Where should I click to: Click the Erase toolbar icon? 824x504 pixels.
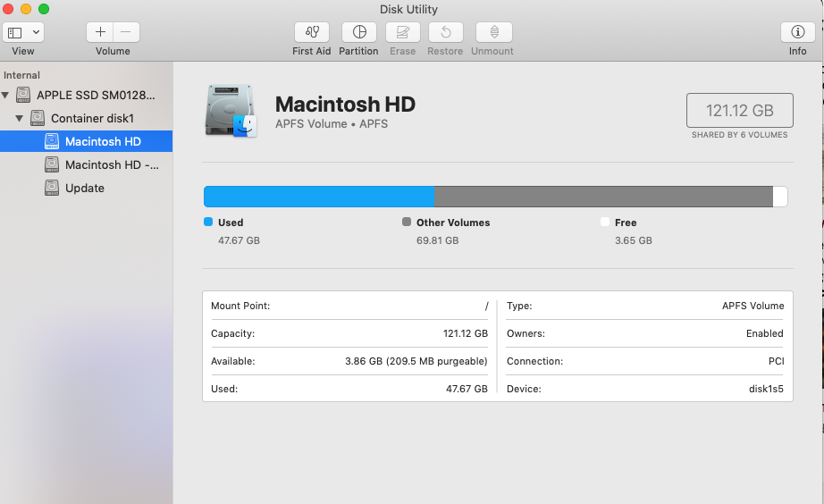coord(402,32)
